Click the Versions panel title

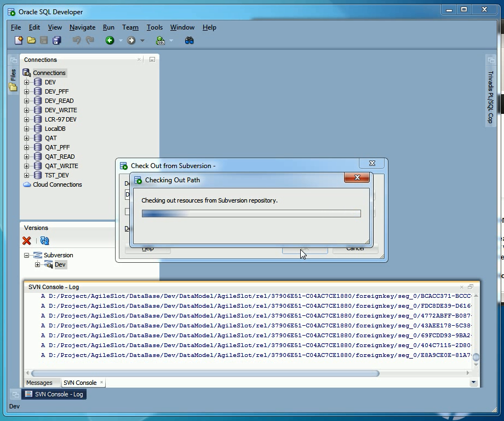(x=36, y=228)
